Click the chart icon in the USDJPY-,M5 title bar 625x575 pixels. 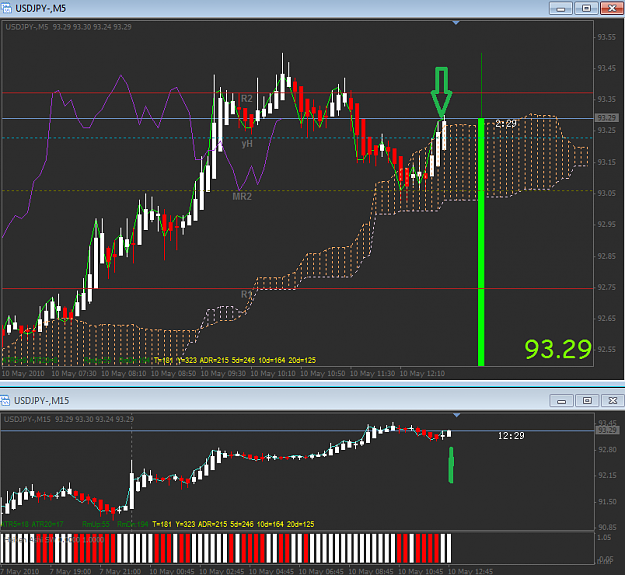(x=6, y=8)
